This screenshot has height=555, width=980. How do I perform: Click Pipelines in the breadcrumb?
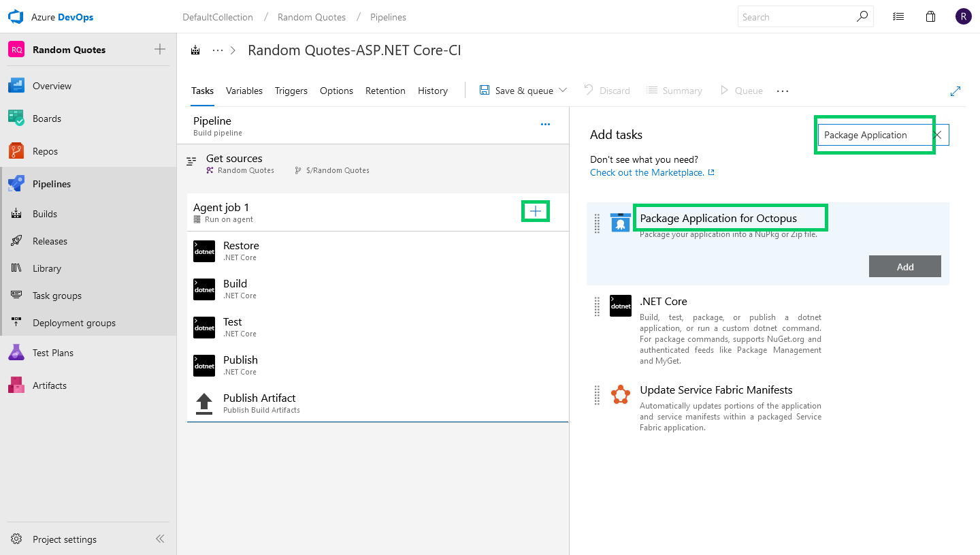coord(388,17)
